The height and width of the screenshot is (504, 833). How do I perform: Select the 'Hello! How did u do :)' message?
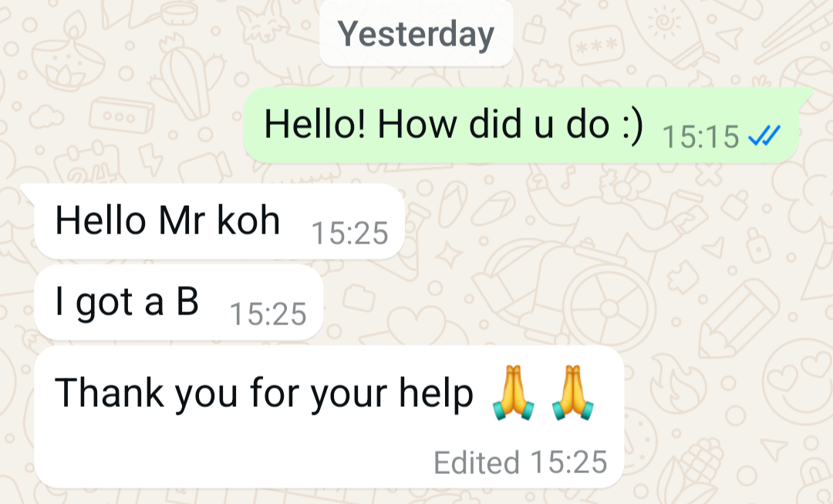(521, 125)
